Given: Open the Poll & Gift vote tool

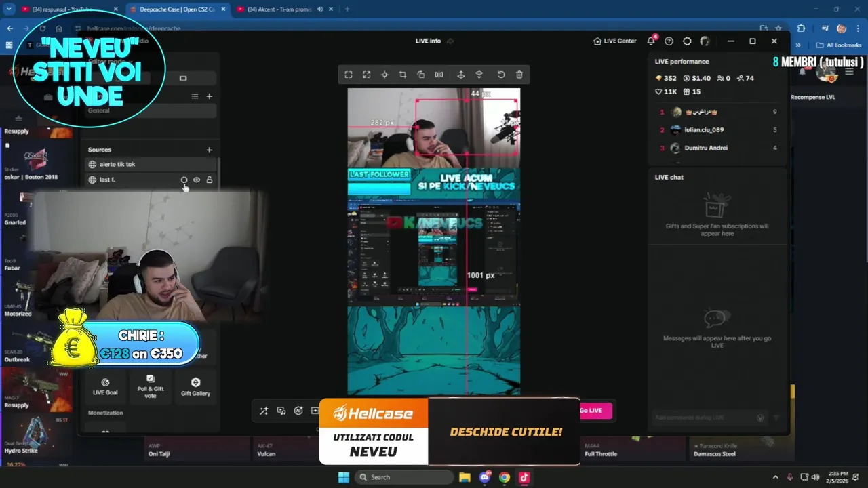Looking at the screenshot, I should (151, 386).
